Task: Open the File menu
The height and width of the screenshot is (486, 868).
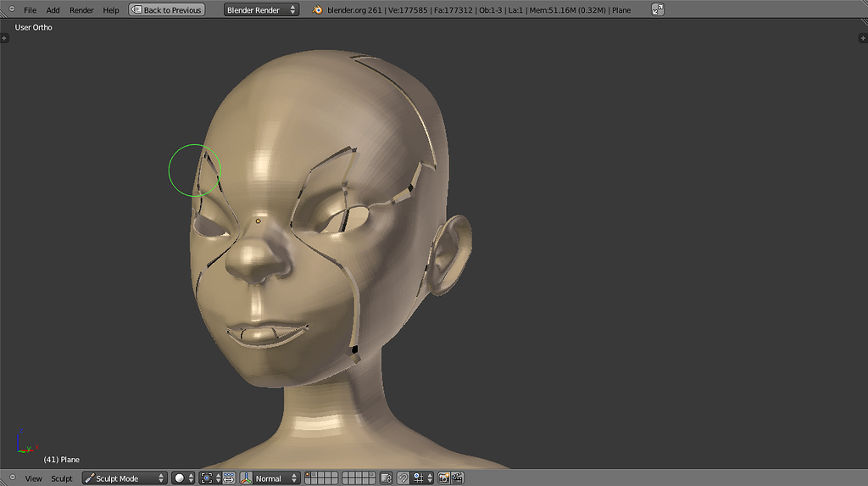Action: pos(30,10)
